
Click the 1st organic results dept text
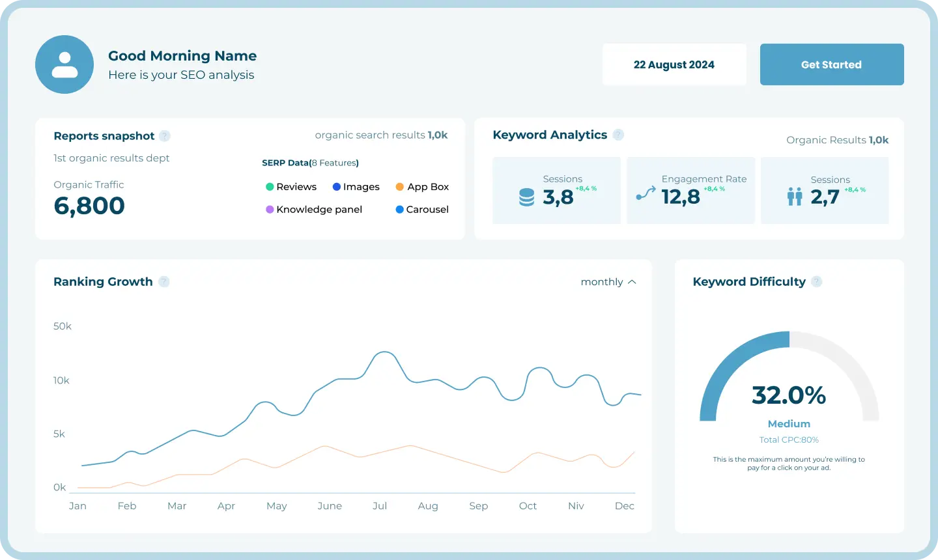coord(111,158)
